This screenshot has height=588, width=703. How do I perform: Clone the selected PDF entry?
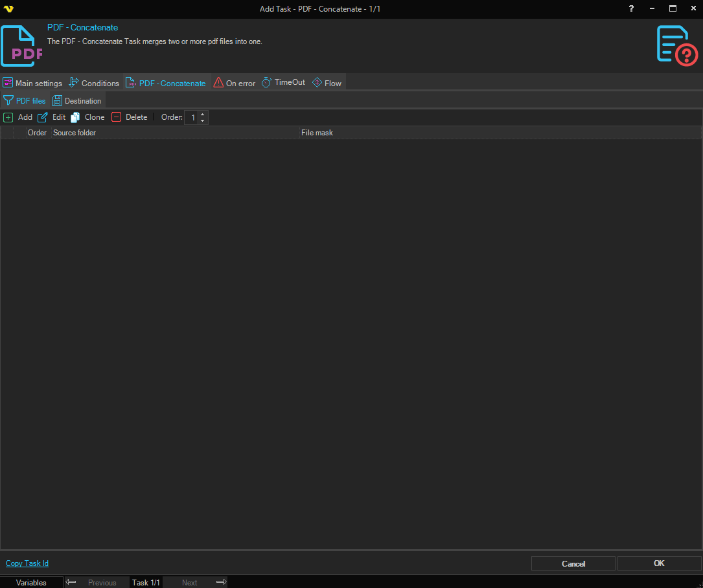[x=88, y=117]
